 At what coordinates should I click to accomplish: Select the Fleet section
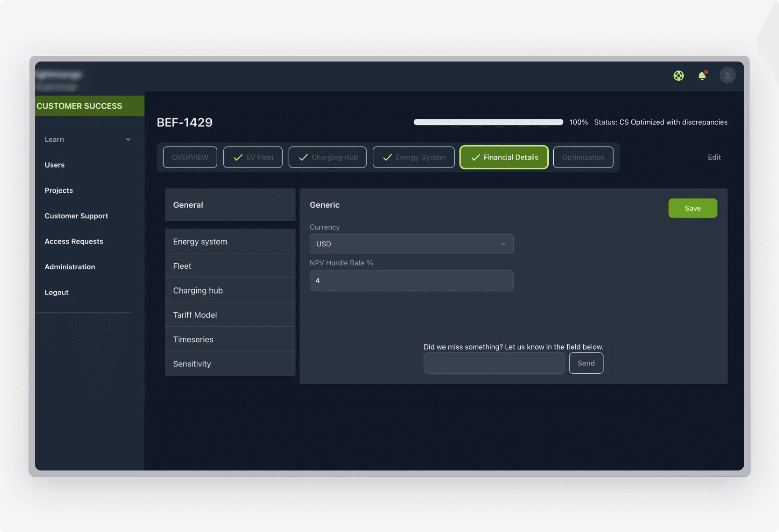[230, 266]
